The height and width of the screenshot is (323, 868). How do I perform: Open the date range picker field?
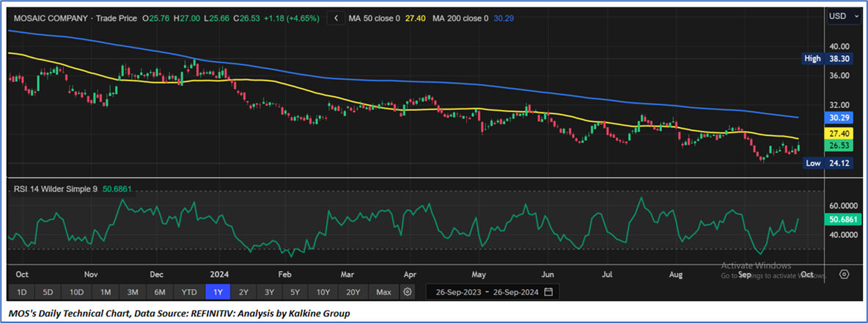pos(491,291)
